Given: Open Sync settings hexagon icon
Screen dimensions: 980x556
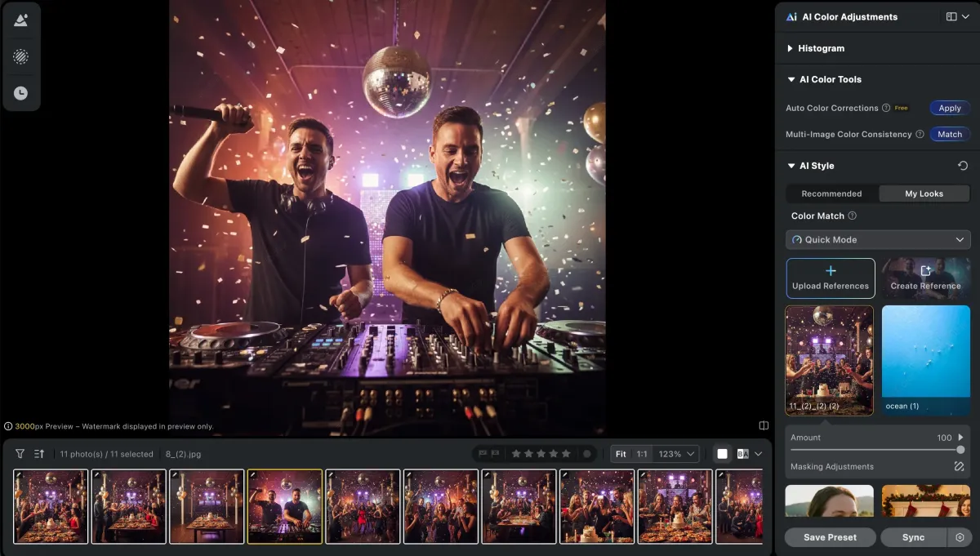Looking at the screenshot, I should [x=960, y=537].
